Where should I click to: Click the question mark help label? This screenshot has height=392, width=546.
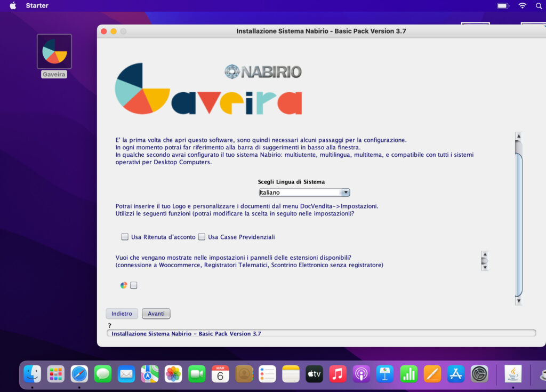point(109,325)
